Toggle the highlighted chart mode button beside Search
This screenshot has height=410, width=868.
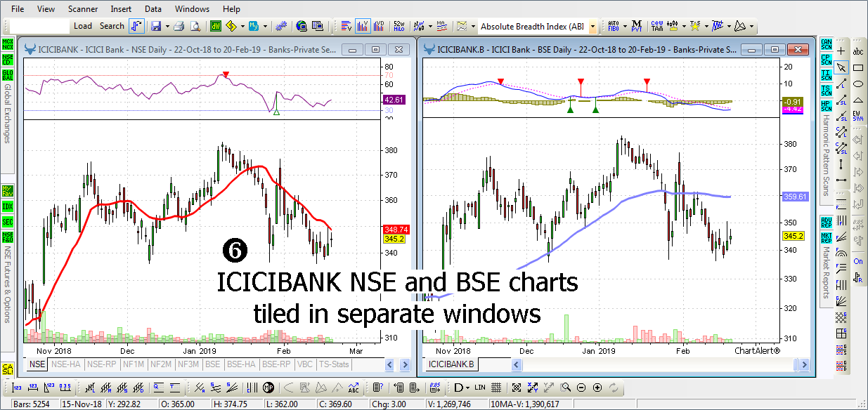click(137, 26)
